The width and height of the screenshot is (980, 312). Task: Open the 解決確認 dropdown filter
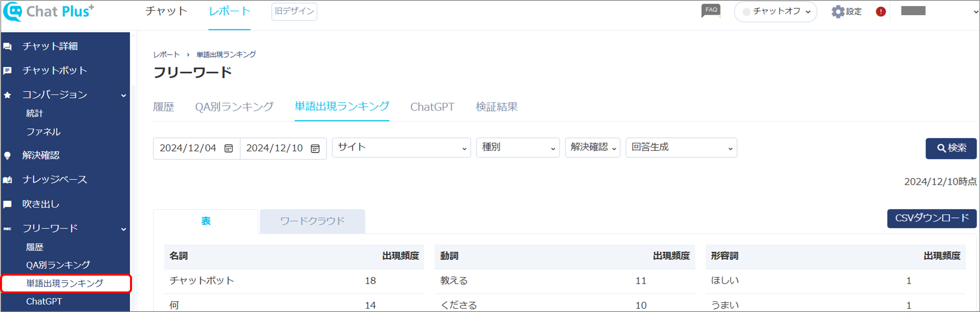[593, 148]
